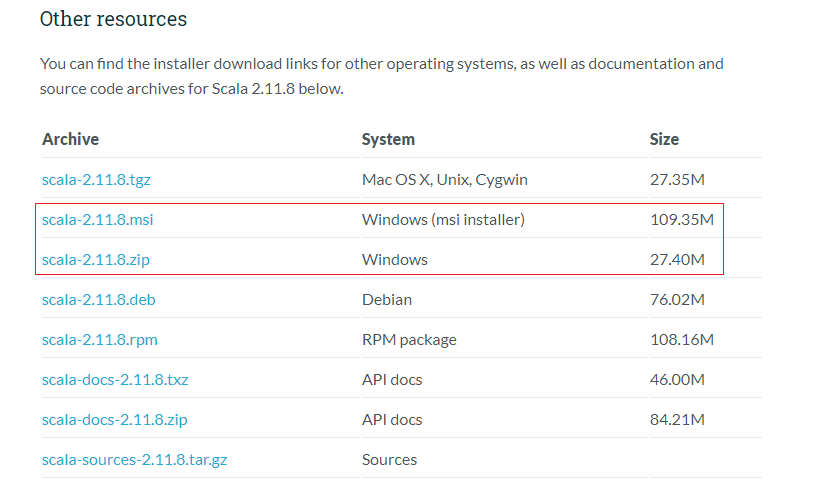Select the "RPM package" system cell
The image size is (836, 503).
[409, 340]
